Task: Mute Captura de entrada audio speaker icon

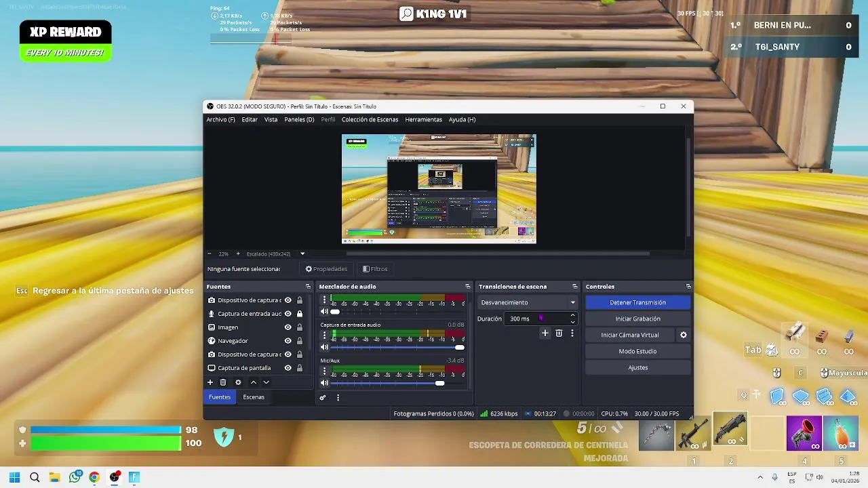Action: 324,347
